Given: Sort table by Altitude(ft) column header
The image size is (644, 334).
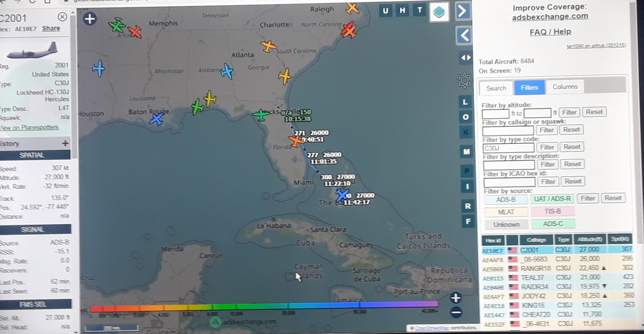Looking at the screenshot, I should [590, 240].
